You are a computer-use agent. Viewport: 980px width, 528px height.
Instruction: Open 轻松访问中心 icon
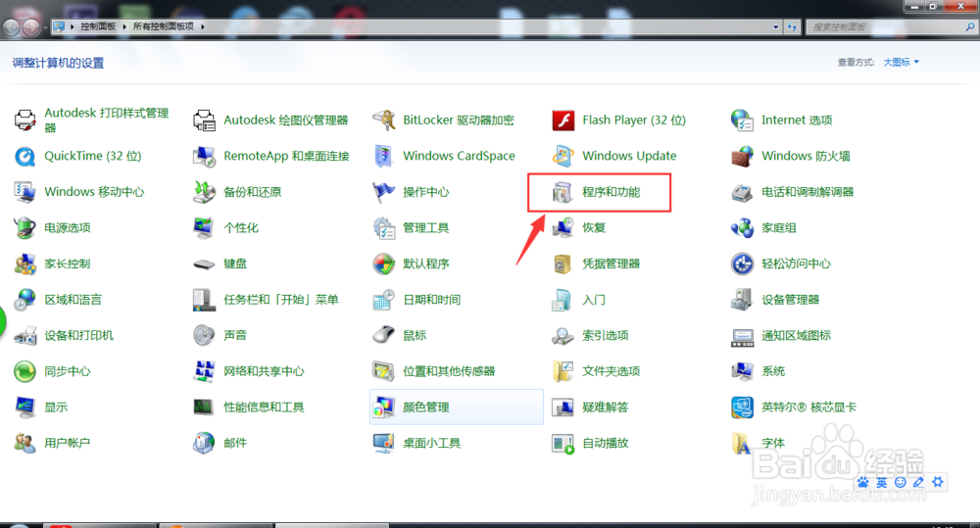742,264
